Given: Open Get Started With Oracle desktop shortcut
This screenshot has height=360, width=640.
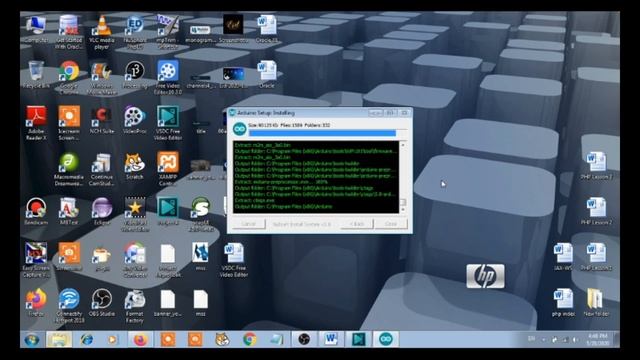Looking at the screenshot, I should pyautogui.click(x=69, y=33).
